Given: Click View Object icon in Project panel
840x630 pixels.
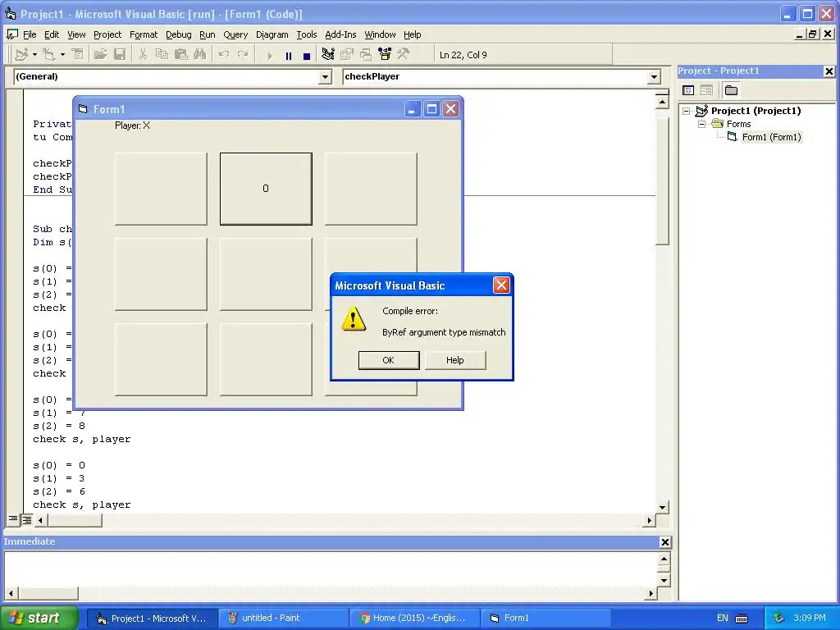Looking at the screenshot, I should click(x=706, y=90).
